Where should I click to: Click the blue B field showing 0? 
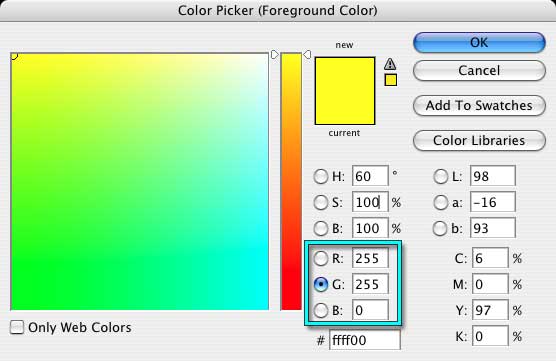point(370,310)
